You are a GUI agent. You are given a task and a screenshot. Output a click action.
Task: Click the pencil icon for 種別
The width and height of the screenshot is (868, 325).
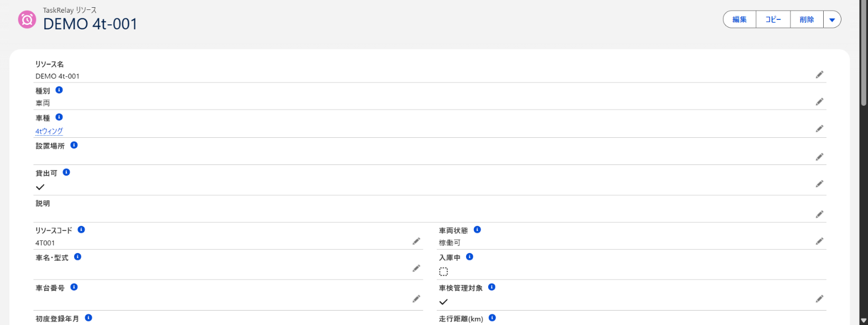coord(819,102)
